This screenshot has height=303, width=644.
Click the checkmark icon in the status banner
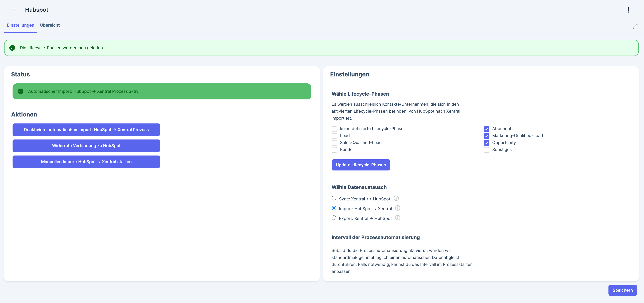click(x=20, y=91)
